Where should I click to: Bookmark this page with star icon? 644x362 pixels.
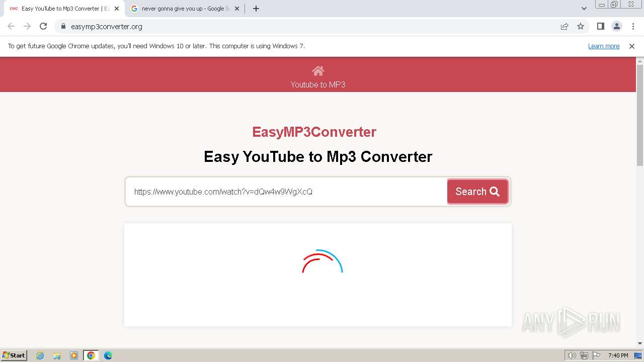581,27
